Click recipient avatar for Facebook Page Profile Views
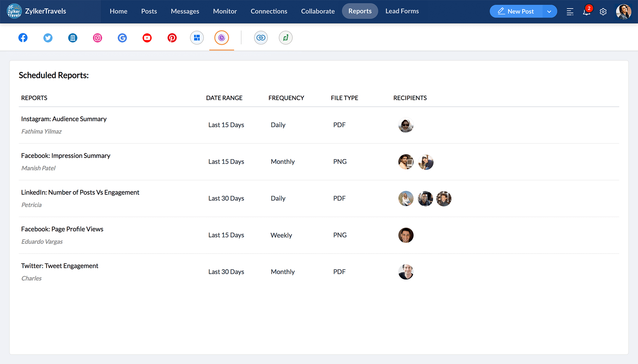The height and width of the screenshot is (364, 638). click(x=406, y=235)
